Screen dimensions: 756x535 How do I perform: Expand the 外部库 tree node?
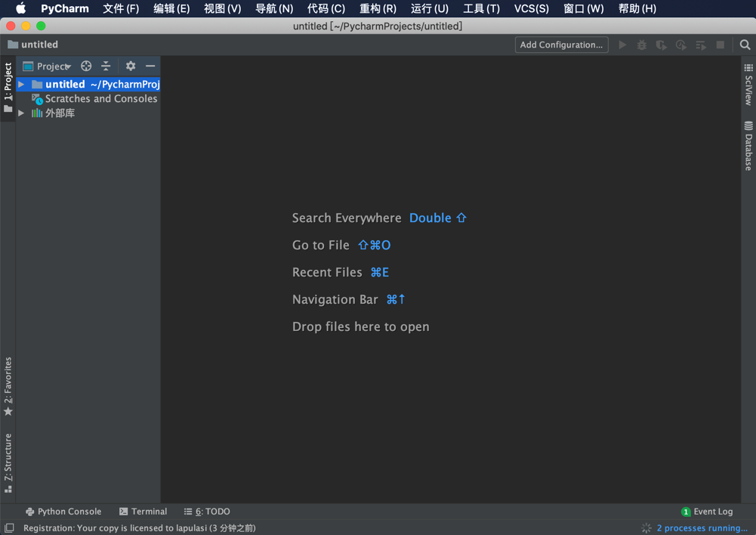pyautogui.click(x=20, y=113)
